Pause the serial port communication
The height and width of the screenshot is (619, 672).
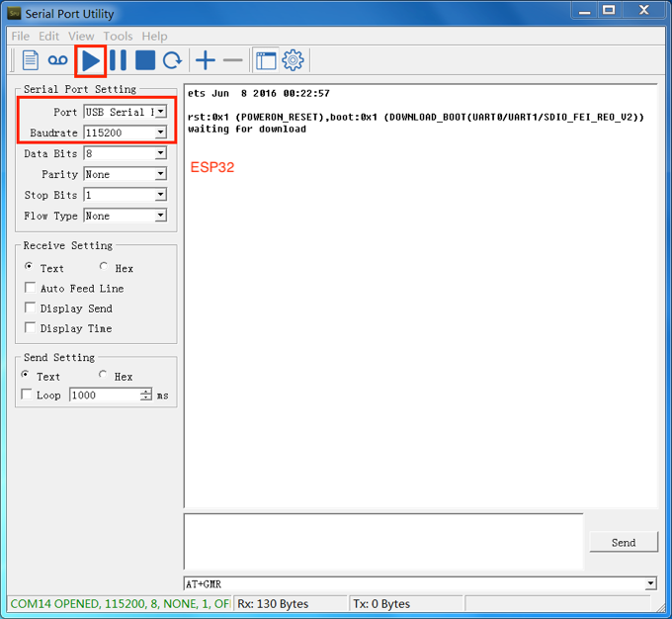tap(118, 60)
